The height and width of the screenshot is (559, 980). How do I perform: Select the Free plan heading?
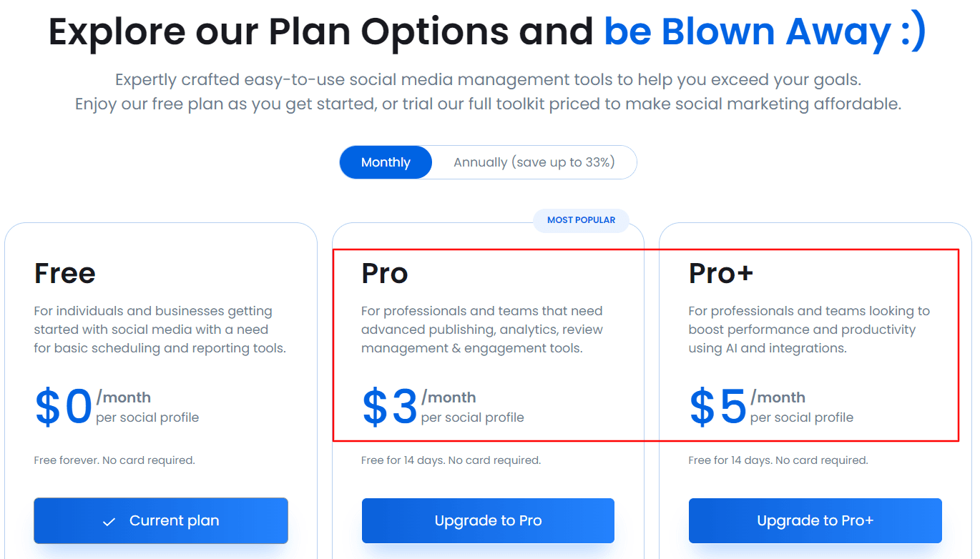pos(65,273)
